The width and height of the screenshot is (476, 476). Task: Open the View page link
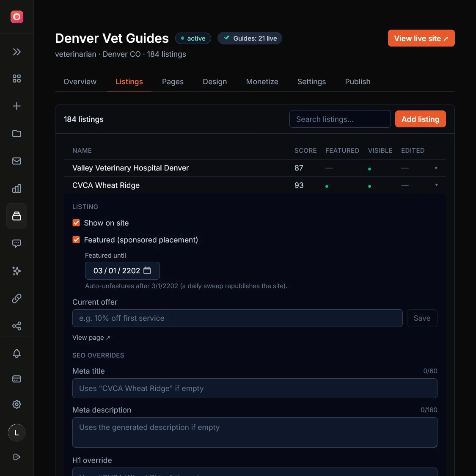[x=91, y=338]
